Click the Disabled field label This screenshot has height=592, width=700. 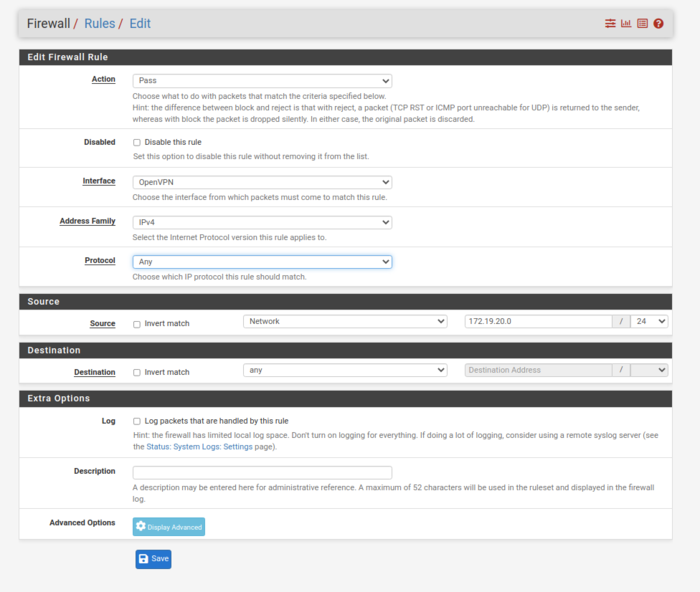[100, 142]
